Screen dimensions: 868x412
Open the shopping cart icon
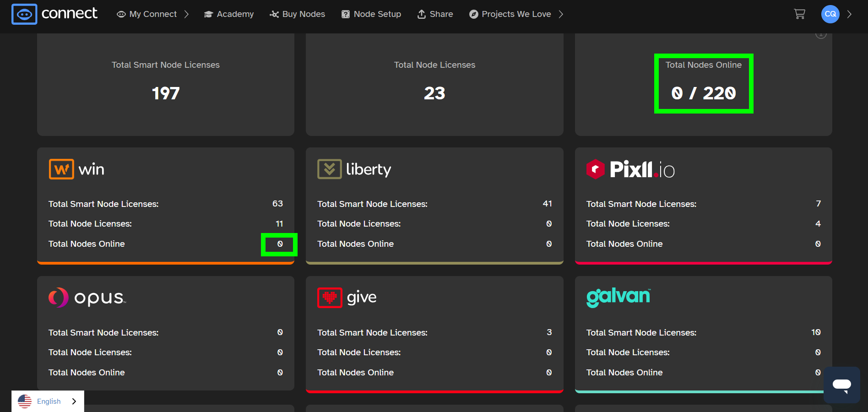point(799,14)
